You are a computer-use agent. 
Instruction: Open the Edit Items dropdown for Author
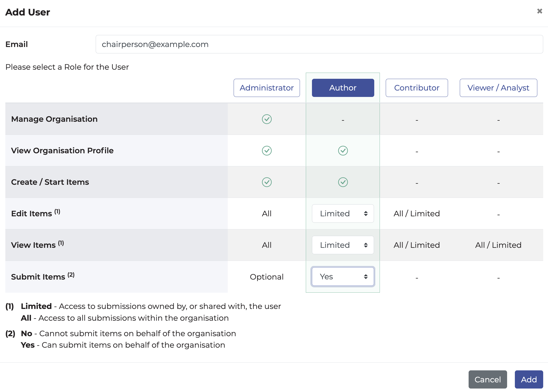tap(343, 213)
